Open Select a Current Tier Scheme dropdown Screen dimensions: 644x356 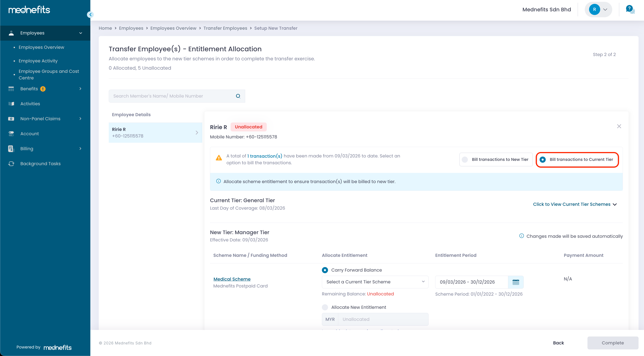pyautogui.click(x=375, y=282)
